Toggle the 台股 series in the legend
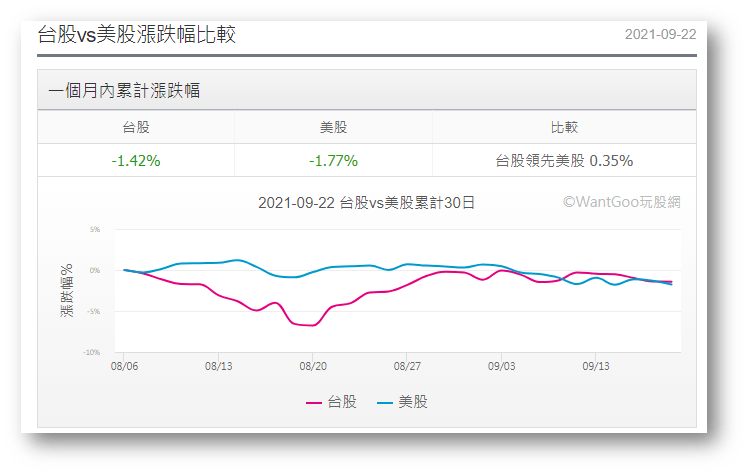Screen dimensions: 749x475 [342, 402]
